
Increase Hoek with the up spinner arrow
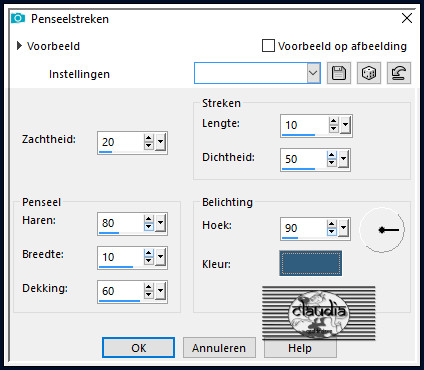coord(332,224)
